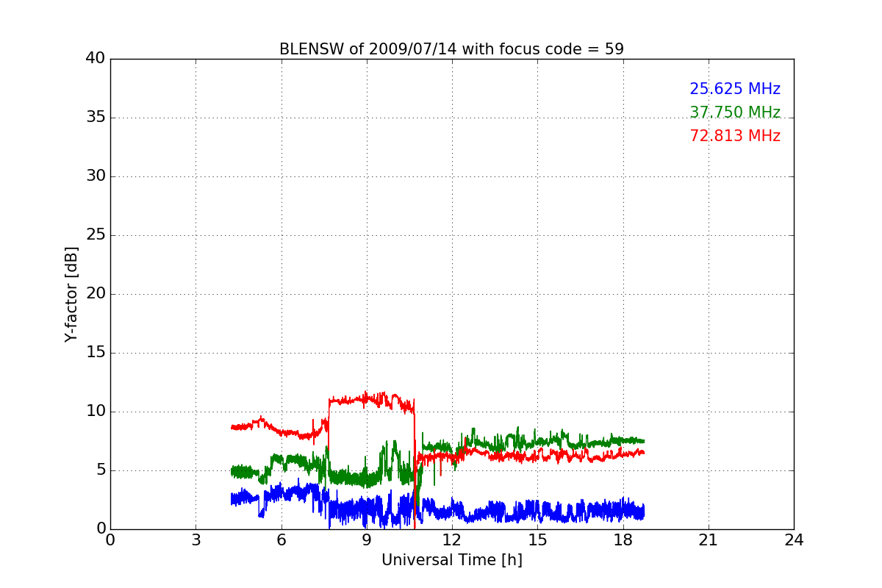The height and width of the screenshot is (588, 882).
Task: Click y-axis tick label 15
Action: tap(96, 353)
